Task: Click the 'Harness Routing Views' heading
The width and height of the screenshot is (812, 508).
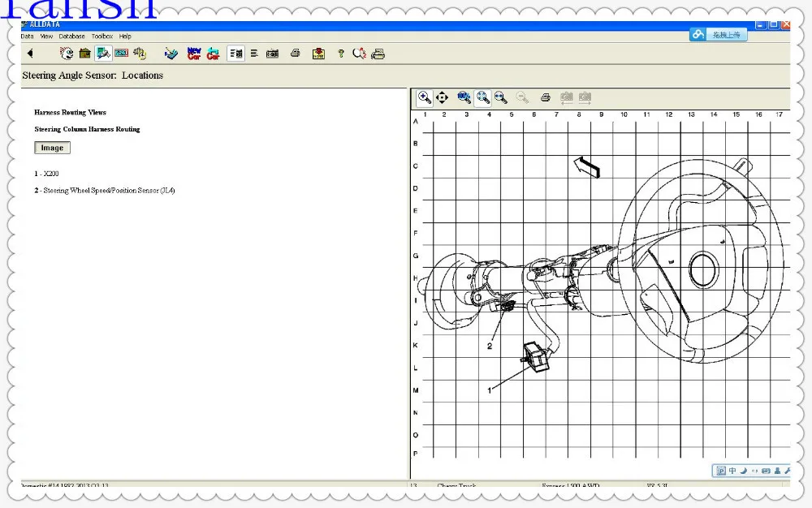Action: pos(70,112)
